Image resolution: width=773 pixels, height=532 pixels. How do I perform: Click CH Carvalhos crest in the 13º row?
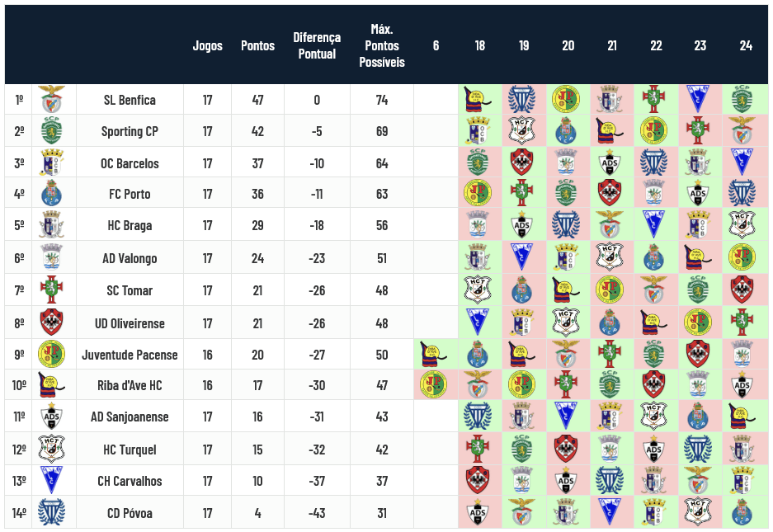point(54,481)
